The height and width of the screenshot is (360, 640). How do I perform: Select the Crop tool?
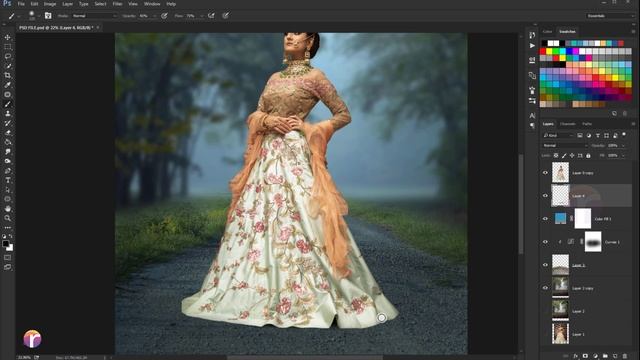[7, 75]
